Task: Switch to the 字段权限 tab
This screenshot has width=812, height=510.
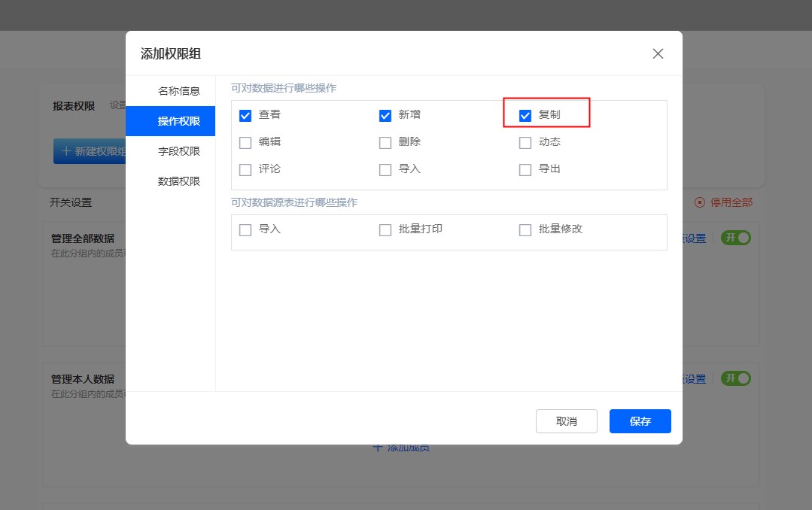Action: pyautogui.click(x=178, y=151)
